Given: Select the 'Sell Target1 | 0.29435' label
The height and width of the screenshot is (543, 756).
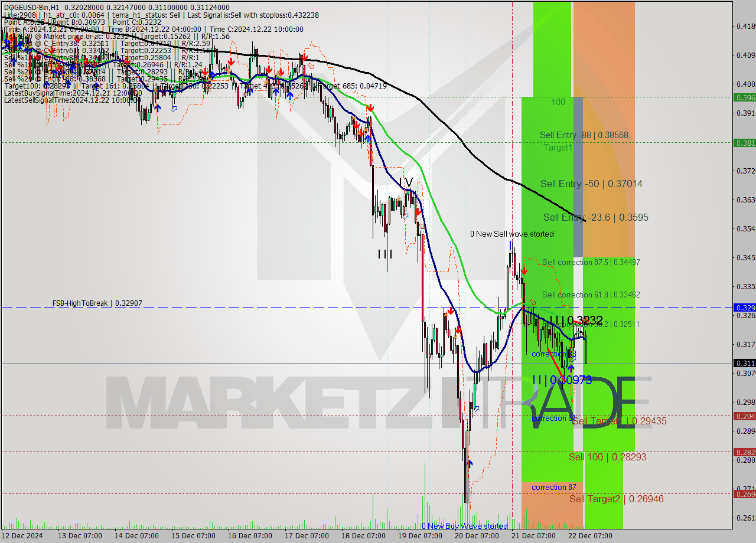Looking at the screenshot, I should (x=620, y=421).
